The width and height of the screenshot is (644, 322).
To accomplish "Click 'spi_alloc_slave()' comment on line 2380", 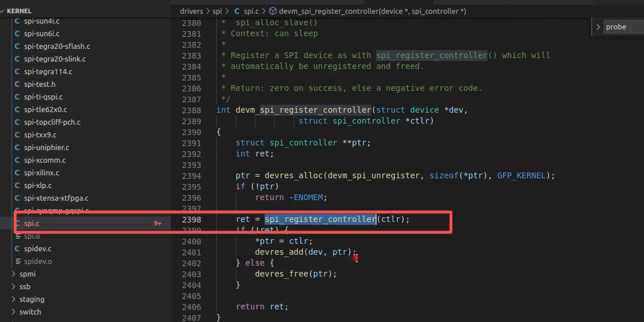I will 277,23.
